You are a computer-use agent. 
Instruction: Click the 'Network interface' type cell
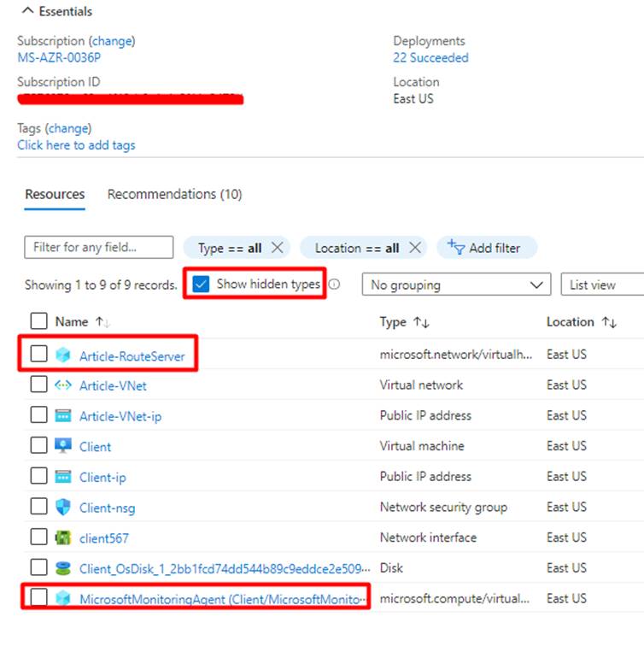point(428,537)
